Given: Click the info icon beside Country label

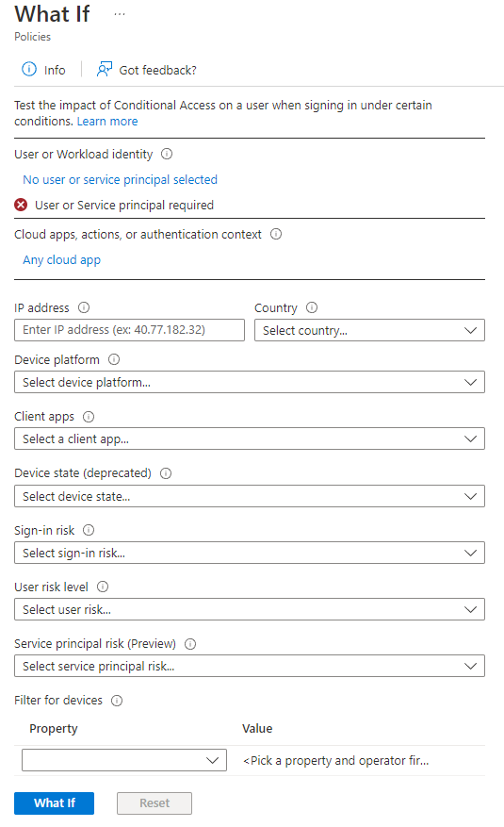Looking at the screenshot, I should point(312,307).
